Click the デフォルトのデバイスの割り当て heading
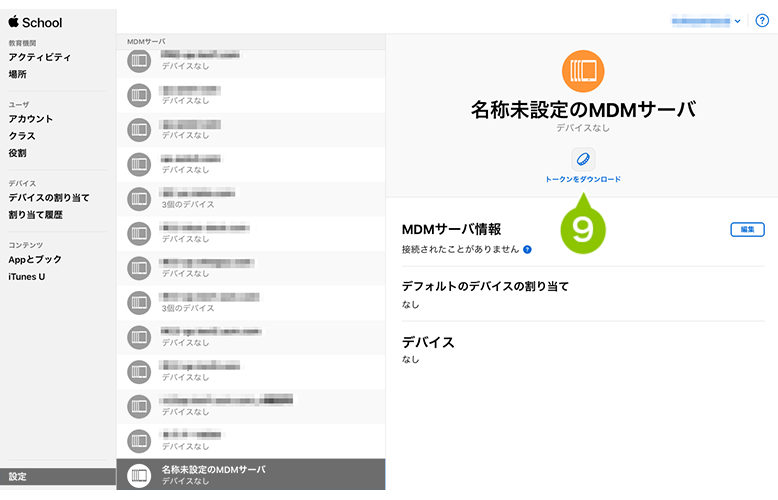 click(485, 286)
